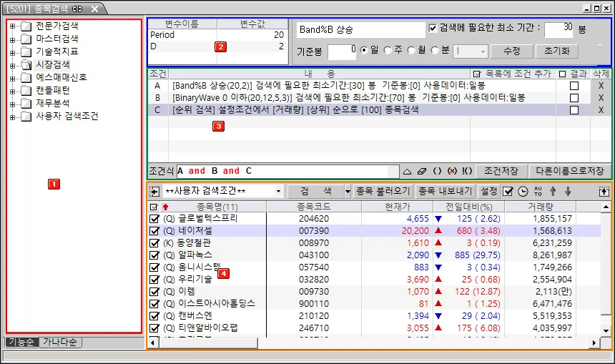The image size is (615, 364).
Task: Expand the 예스매매신호 tree node
Action: (x=13, y=78)
